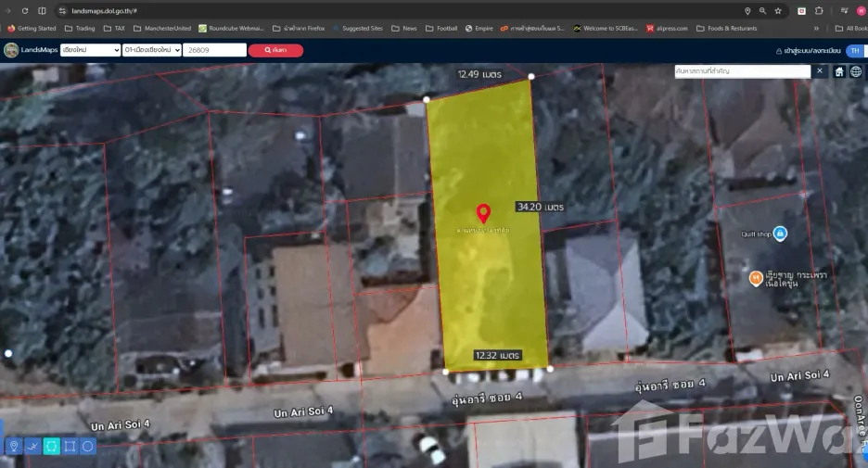Click the parcel's top-left corner vertex
The height and width of the screenshot is (468, 868).
[427, 99]
